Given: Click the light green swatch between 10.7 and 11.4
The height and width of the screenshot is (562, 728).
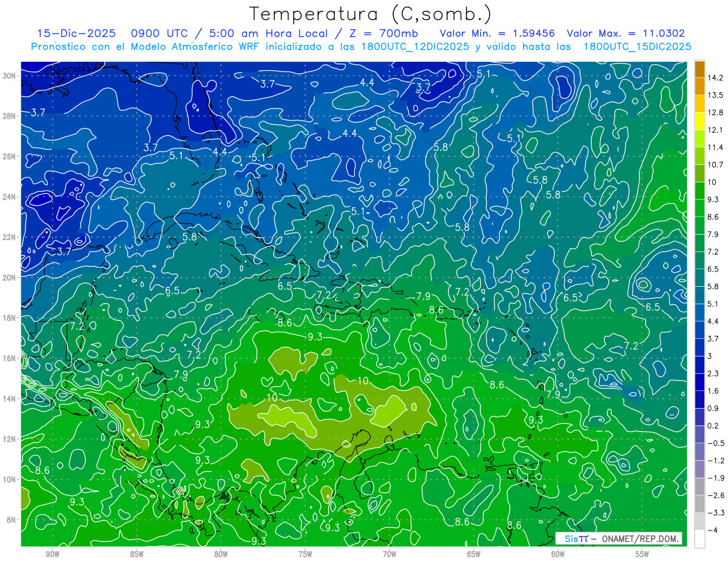Looking at the screenshot, I should (699, 156).
